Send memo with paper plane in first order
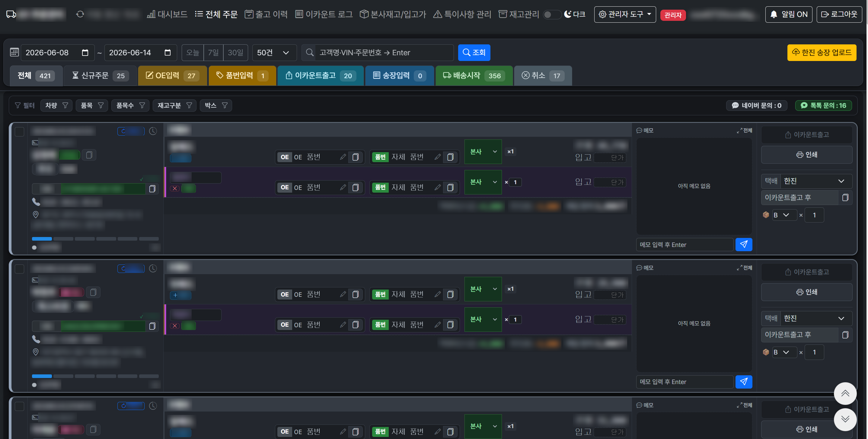The width and height of the screenshot is (868, 439). 744,245
